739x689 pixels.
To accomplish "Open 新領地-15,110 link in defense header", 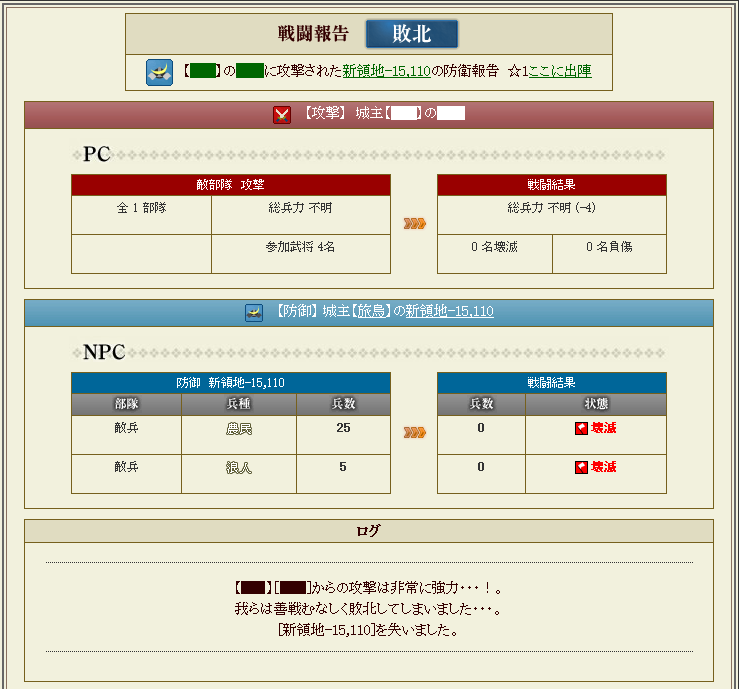I will [x=449, y=312].
